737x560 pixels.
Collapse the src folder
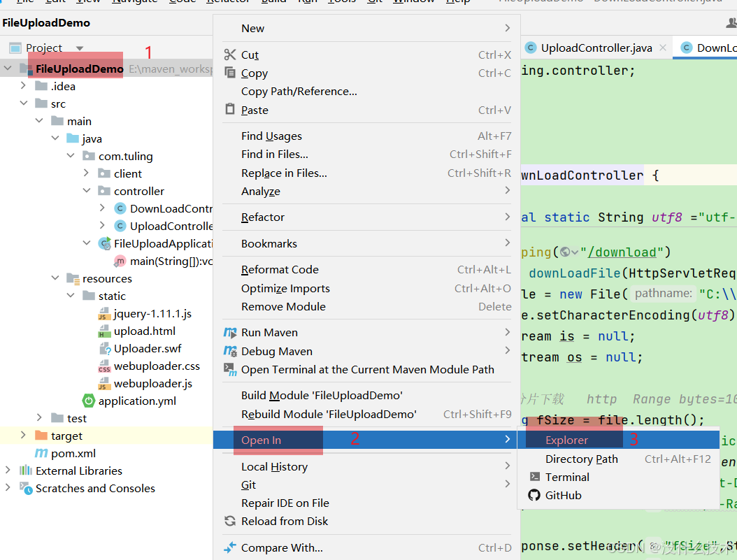(24, 103)
